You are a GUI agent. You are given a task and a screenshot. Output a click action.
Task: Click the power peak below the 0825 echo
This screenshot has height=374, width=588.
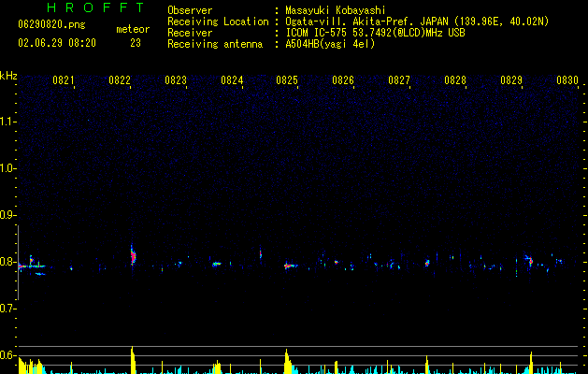click(x=288, y=362)
